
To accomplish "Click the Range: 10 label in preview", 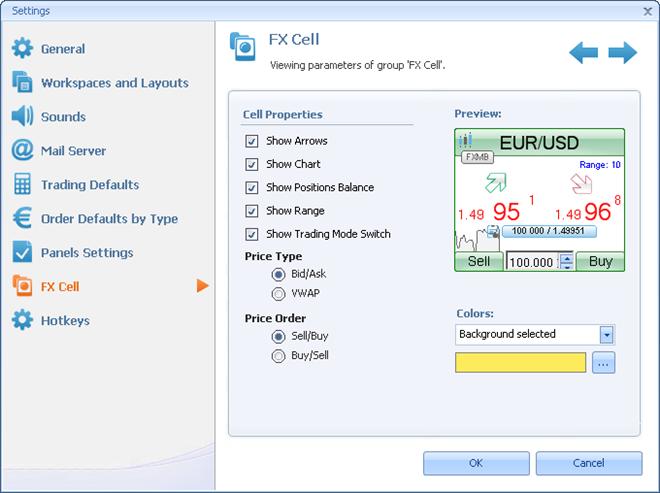I will pos(600,165).
